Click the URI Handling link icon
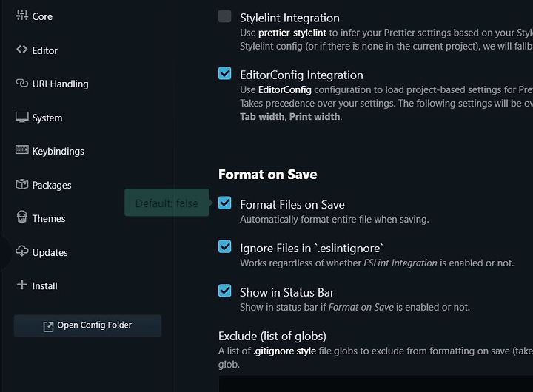 click(21, 83)
